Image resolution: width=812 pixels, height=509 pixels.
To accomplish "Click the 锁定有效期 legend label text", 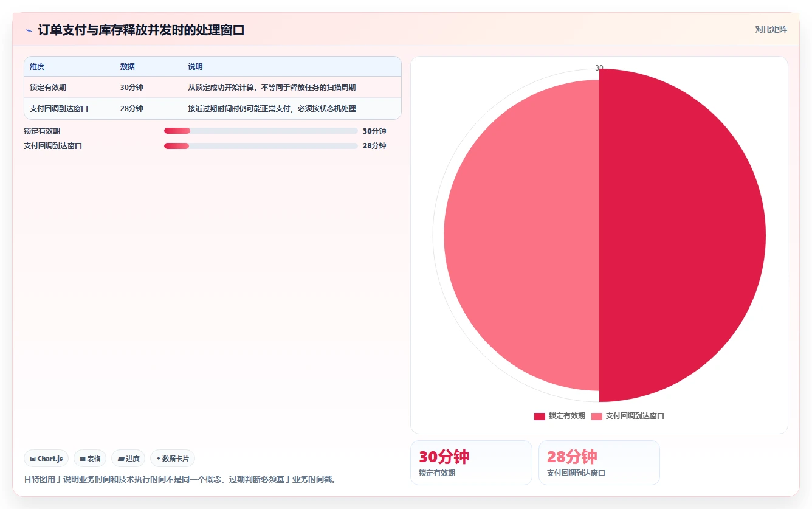I will click(566, 416).
